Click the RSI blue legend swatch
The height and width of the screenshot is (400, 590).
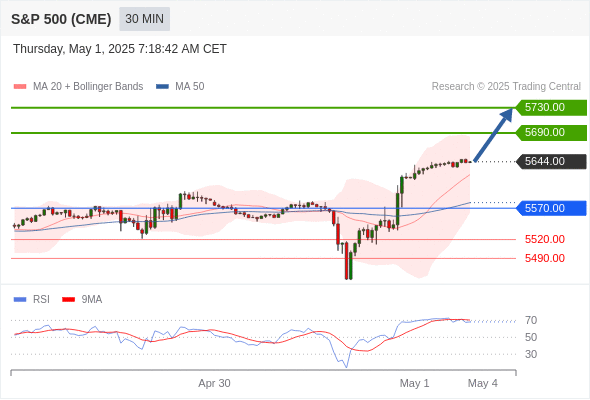(x=20, y=300)
